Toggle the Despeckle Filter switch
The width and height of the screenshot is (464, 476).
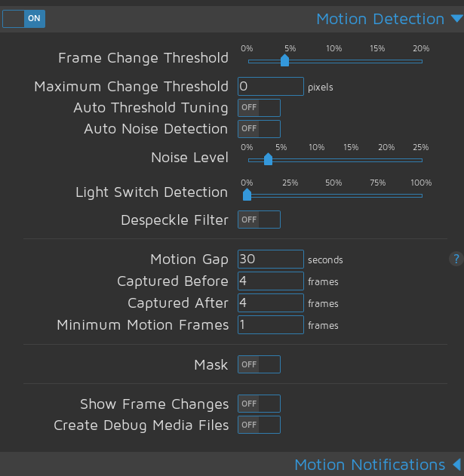coord(259,220)
